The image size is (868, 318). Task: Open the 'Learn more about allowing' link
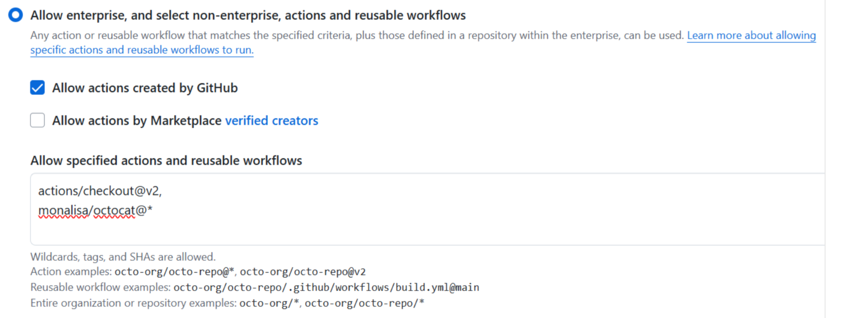[751, 35]
